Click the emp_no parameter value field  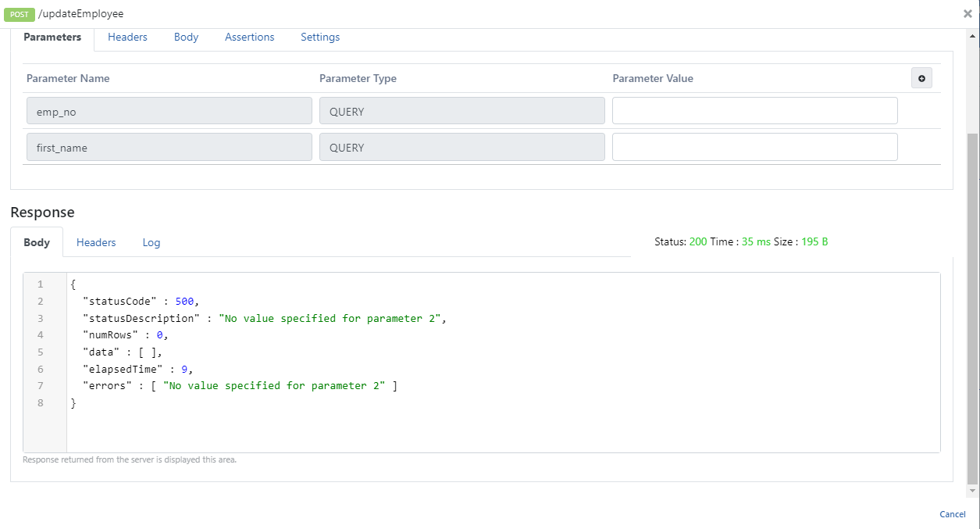(754, 111)
